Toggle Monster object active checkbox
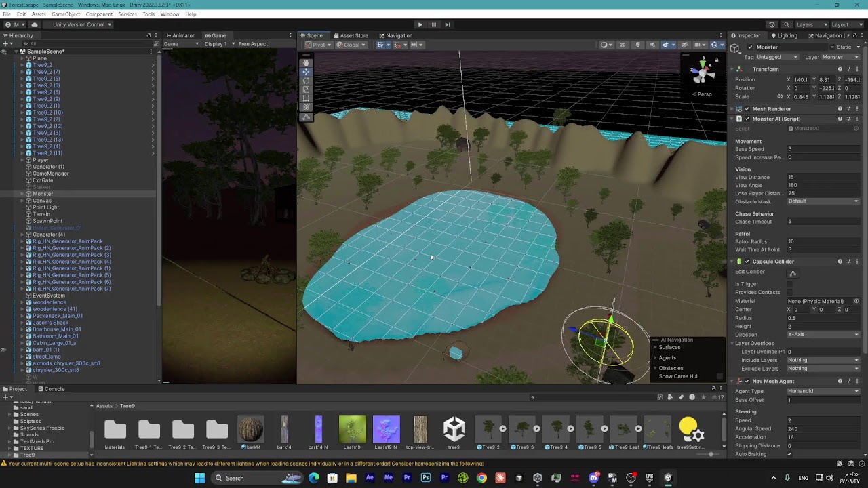 pyautogui.click(x=750, y=47)
